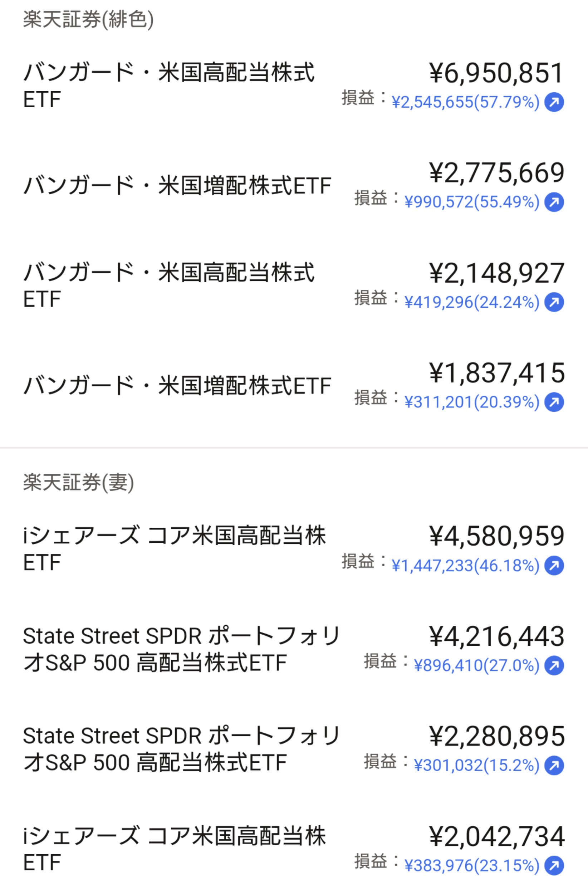Tap arrow icon beside ¥990,572(55.49%)
Viewport: 588px width, 894px height.
(554, 202)
